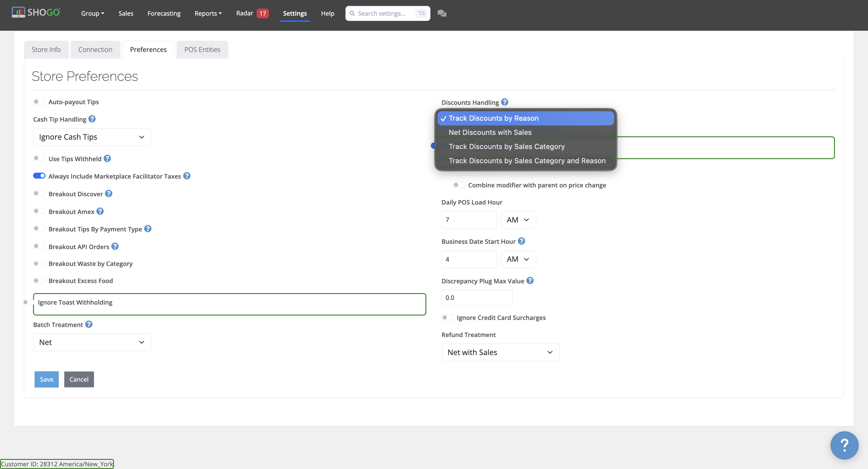Viewport: 868px width, 469px height.
Task: Switch to the Store Info tab
Action: tap(46, 50)
